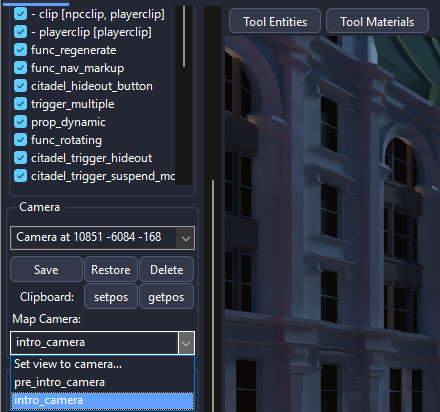440x412 pixels.
Task: Click the prop_dynamic label text
Action: point(68,122)
